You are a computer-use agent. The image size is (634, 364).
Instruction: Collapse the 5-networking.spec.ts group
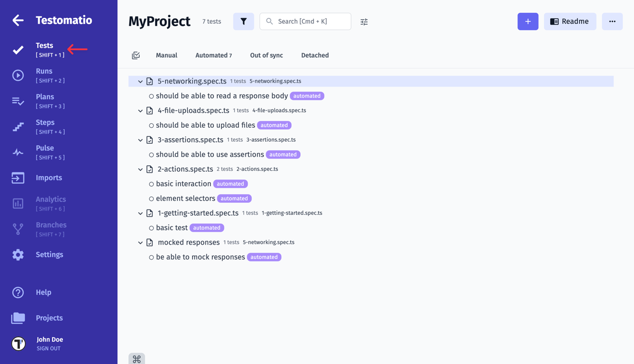coord(140,81)
